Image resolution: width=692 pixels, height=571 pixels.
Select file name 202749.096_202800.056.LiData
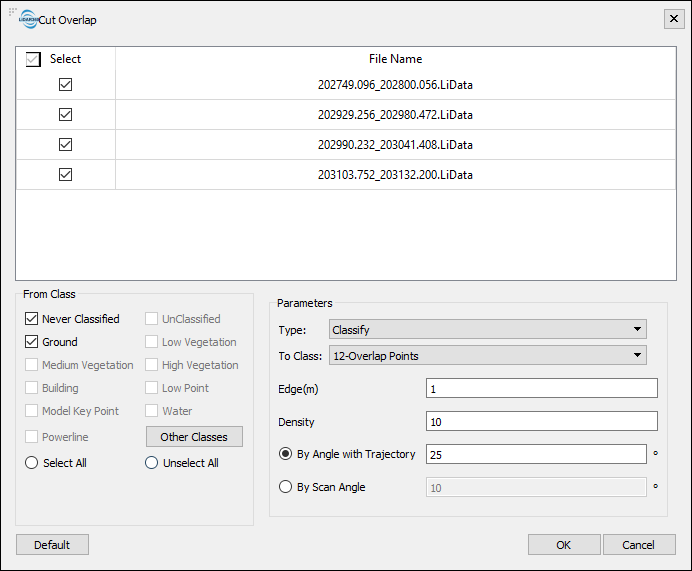395,85
